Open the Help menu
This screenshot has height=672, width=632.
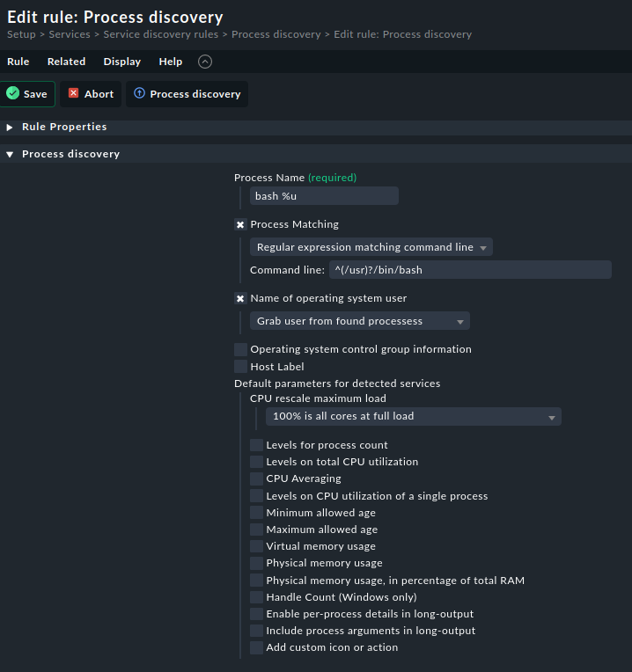pos(171,62)
